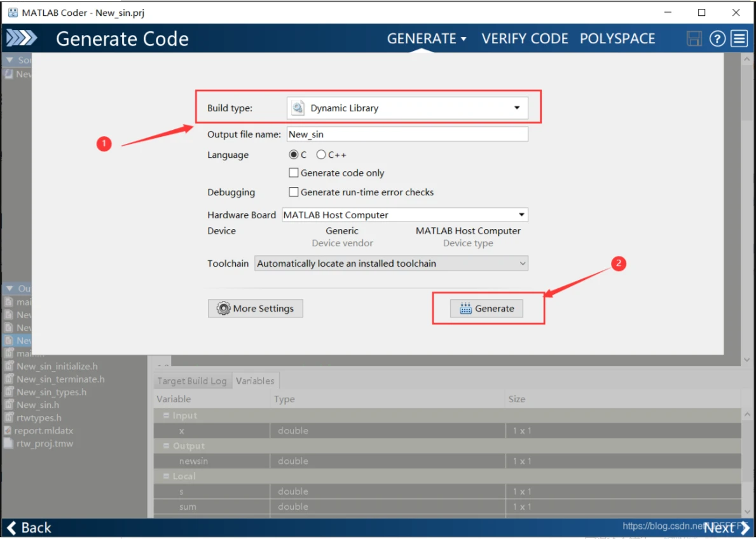The image size is (756, 539).
Task: Open the Toolchain dropdown
Action: tap(391, 263)
